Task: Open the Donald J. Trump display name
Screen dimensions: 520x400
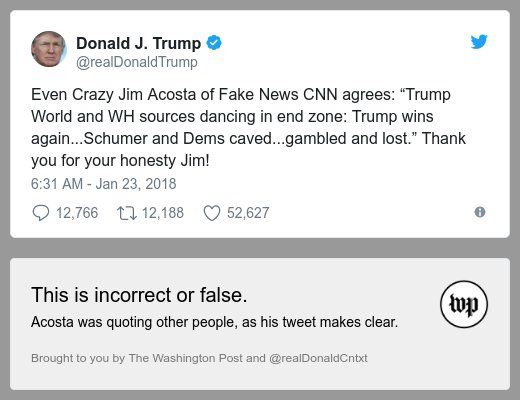Action: [139, 43]
